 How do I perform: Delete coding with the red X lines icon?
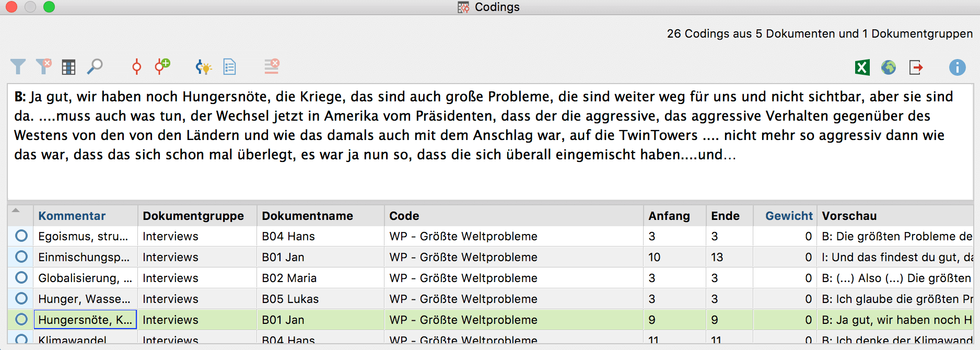(272, 66)
